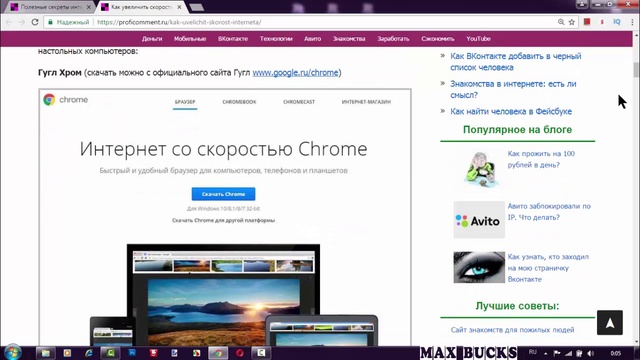The height and width of the screenshot is (360, 640).
Task: Open the Windows Start button
Action: pyautogui.click(x=12, y=352)
